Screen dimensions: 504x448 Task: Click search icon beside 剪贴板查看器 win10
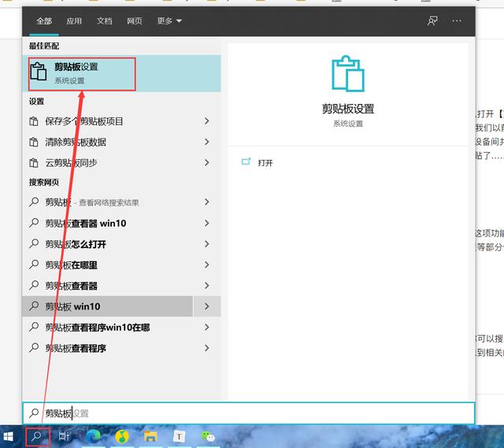[x=34, y=223]
